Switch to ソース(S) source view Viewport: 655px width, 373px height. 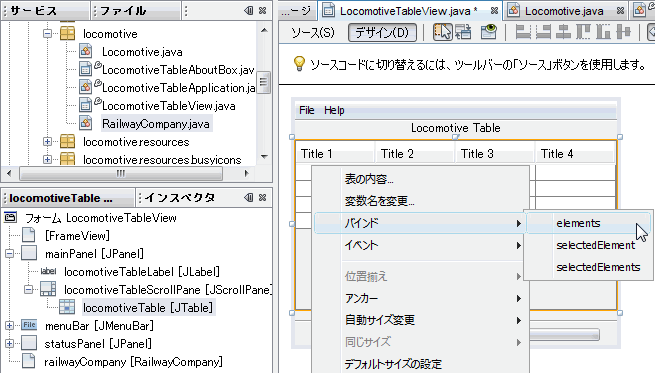pos(313,32)
